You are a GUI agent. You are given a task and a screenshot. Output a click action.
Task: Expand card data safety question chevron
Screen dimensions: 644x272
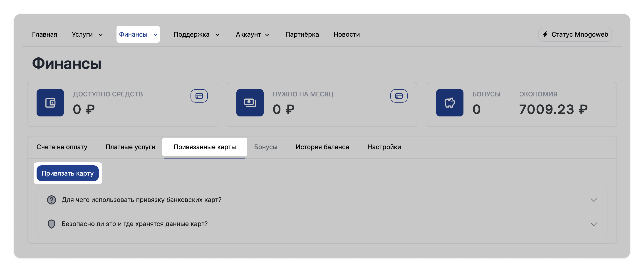594,224
